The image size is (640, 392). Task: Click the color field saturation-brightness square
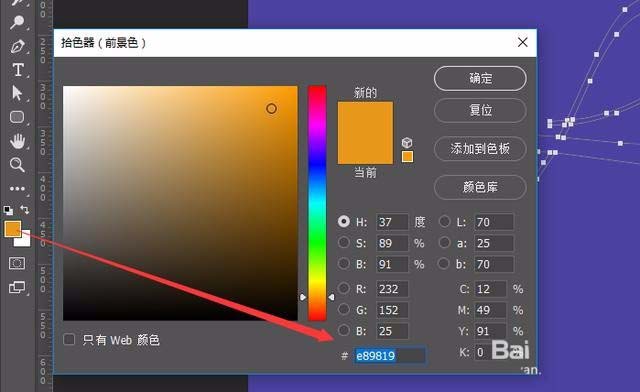[180, 203]
